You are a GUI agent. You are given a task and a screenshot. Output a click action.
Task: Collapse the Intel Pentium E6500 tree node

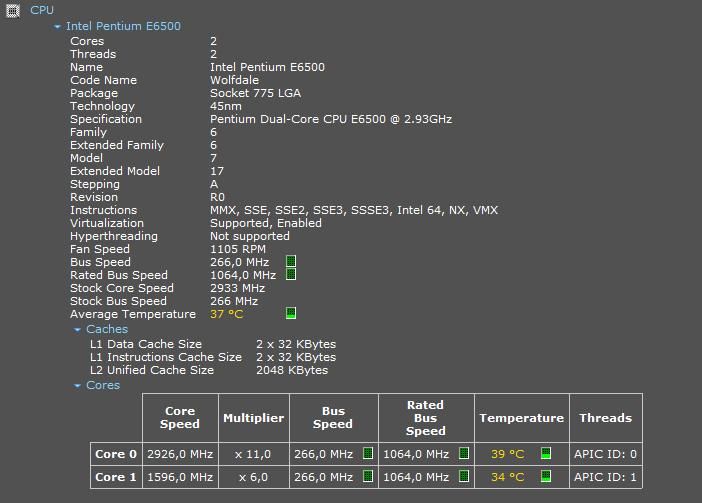pyautogui.click(x=57, y=27)
